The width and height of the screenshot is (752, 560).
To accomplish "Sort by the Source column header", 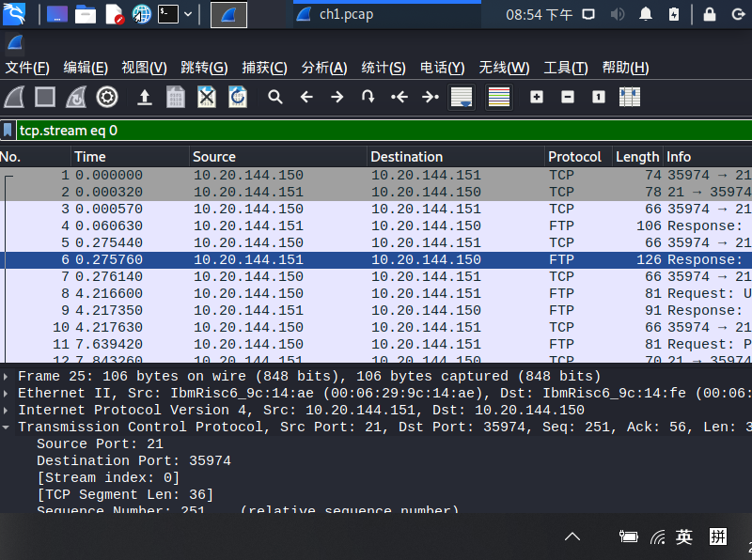I will (x=278, y=157).
